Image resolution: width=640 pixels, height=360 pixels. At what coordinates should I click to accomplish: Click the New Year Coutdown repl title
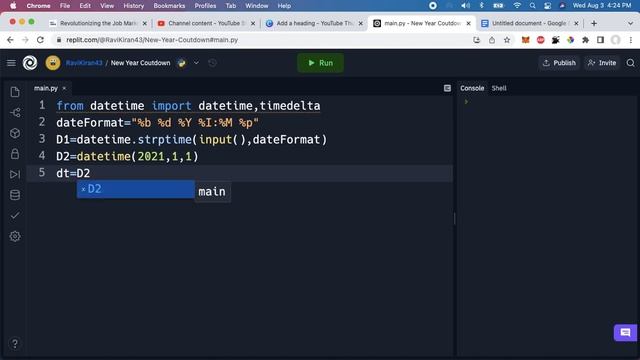point(140,63)
